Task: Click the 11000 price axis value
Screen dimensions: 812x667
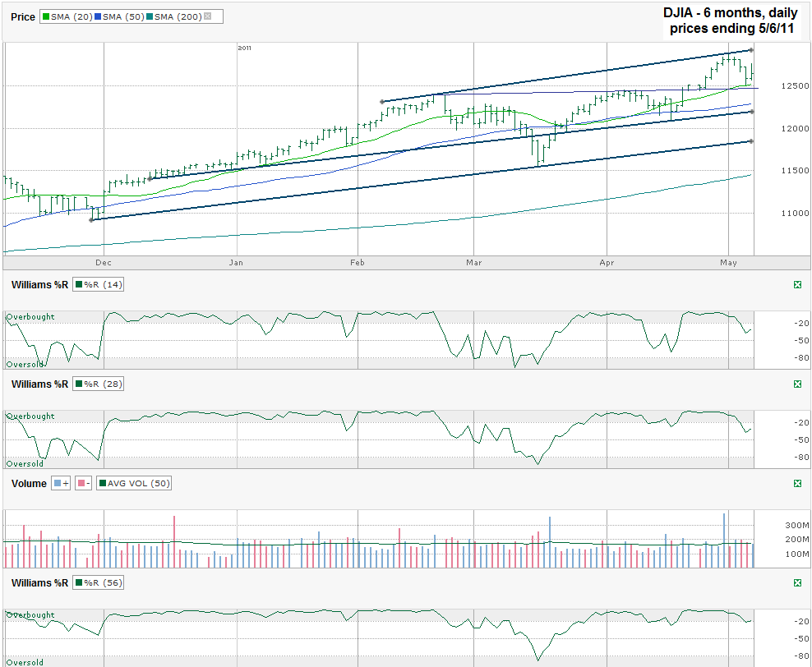Action: pos(795,213)
